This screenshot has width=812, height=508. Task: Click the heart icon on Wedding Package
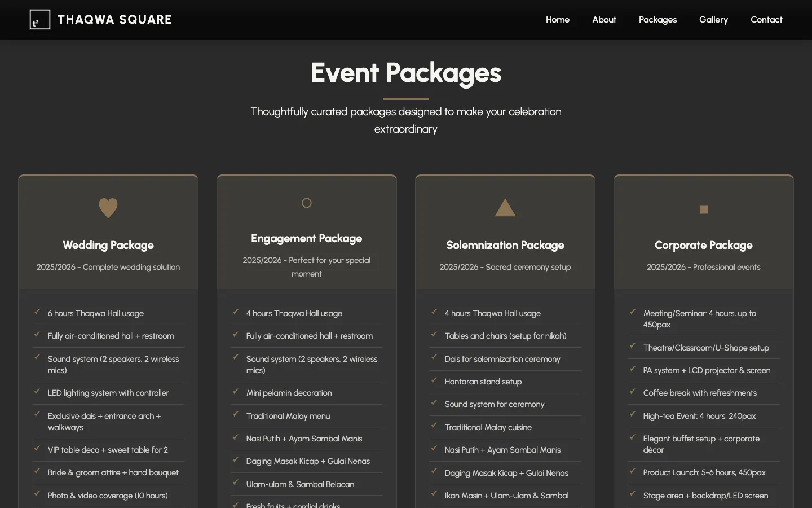pos(108,208)
